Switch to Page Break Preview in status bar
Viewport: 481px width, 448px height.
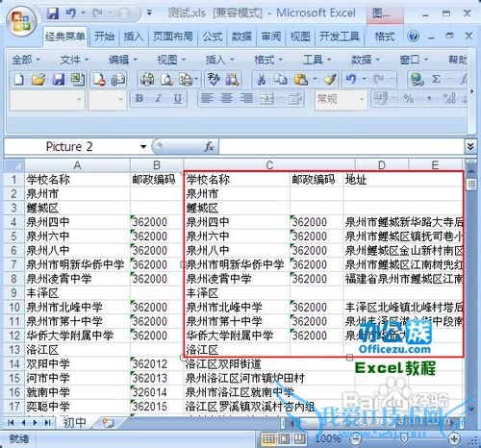click(x=299, y=438)
